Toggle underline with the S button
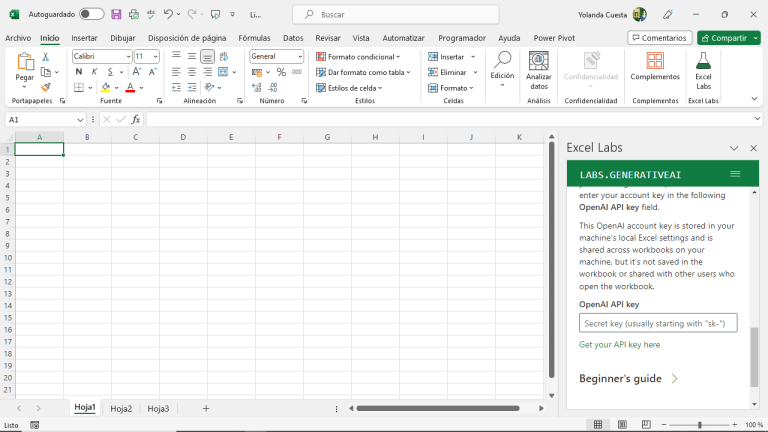 [x=110, y=72]
